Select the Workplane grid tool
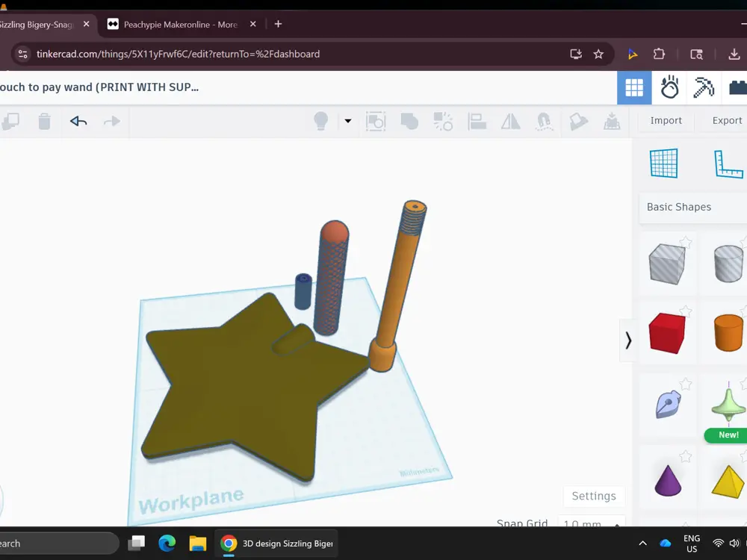Viewport: 747px width, 560px height. tap(663, 164)
